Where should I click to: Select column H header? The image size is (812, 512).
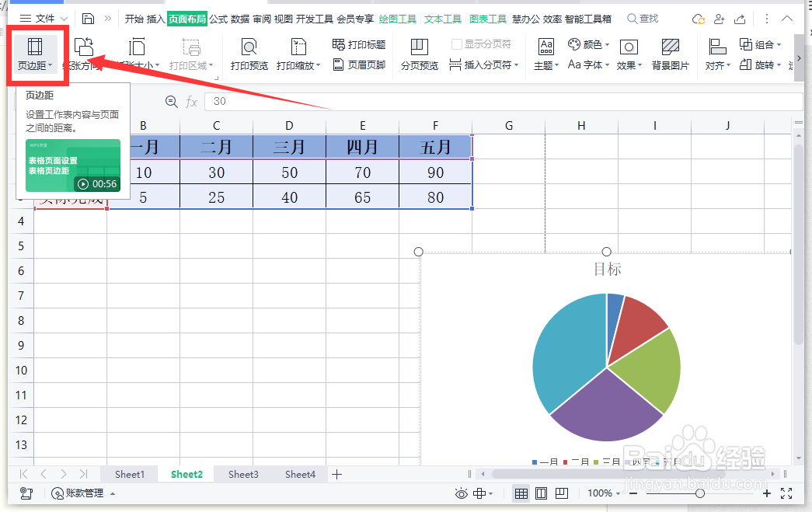[x=581, y=126]
